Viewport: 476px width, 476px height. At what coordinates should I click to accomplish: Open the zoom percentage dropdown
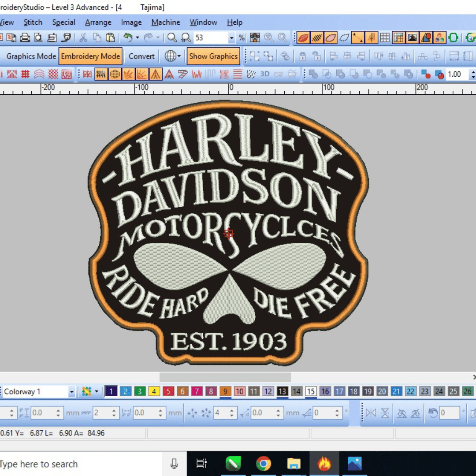pos(232,38)
